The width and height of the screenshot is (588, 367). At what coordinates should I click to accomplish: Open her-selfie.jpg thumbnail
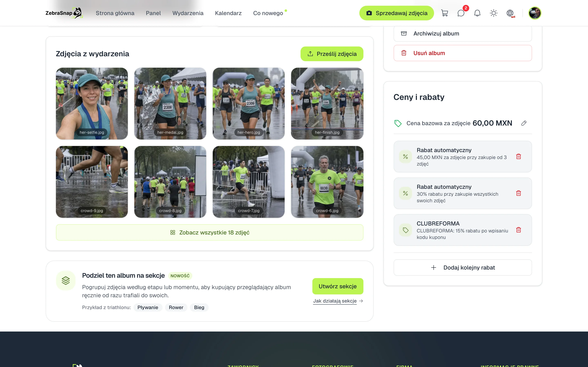point(92,104)
